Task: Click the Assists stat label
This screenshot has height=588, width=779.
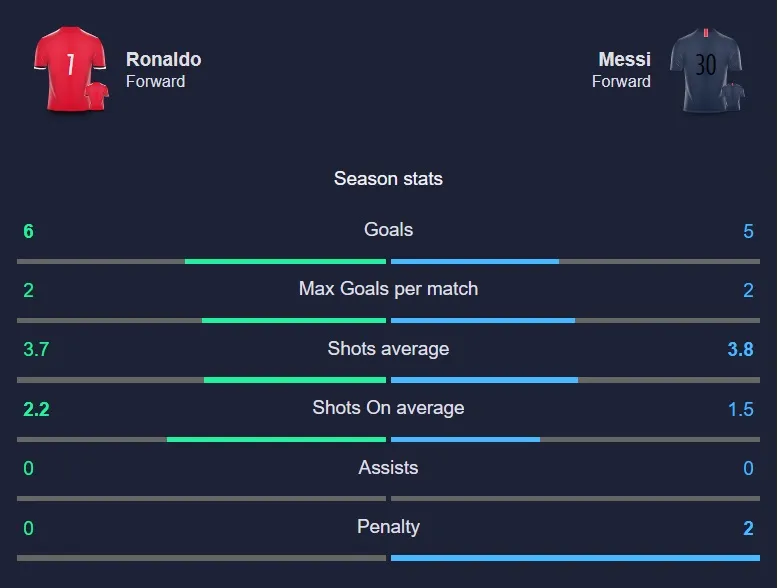Action: (x=388, y=468)
